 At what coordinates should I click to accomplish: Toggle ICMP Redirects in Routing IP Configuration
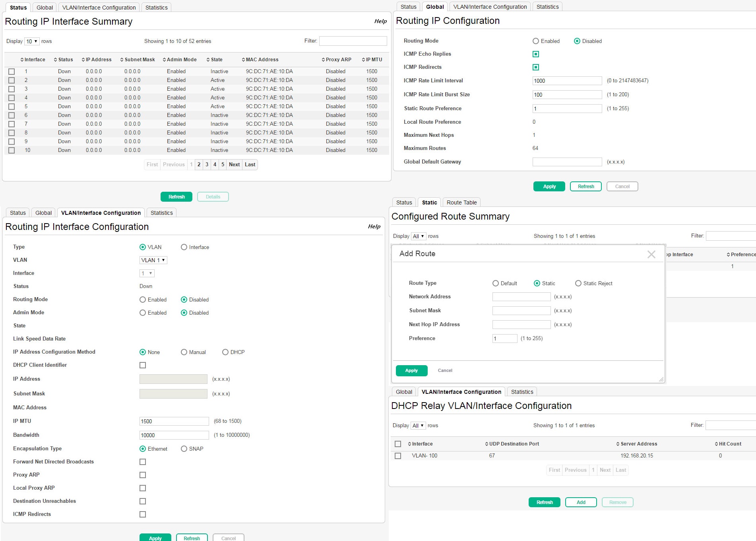tap(536, 67)
